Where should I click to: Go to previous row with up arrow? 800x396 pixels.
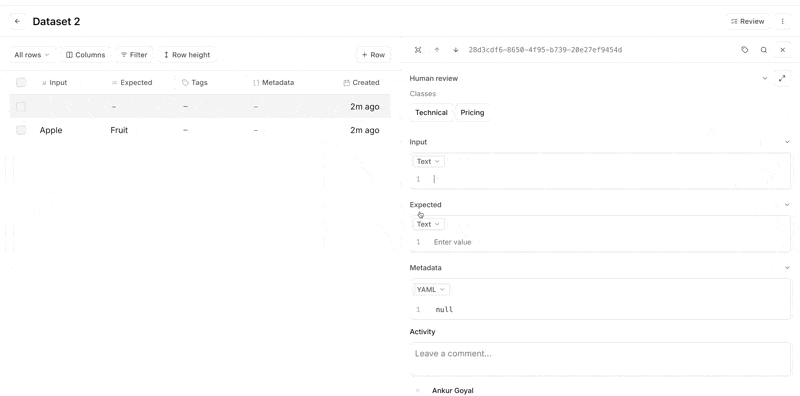click(x=437, y=50)
